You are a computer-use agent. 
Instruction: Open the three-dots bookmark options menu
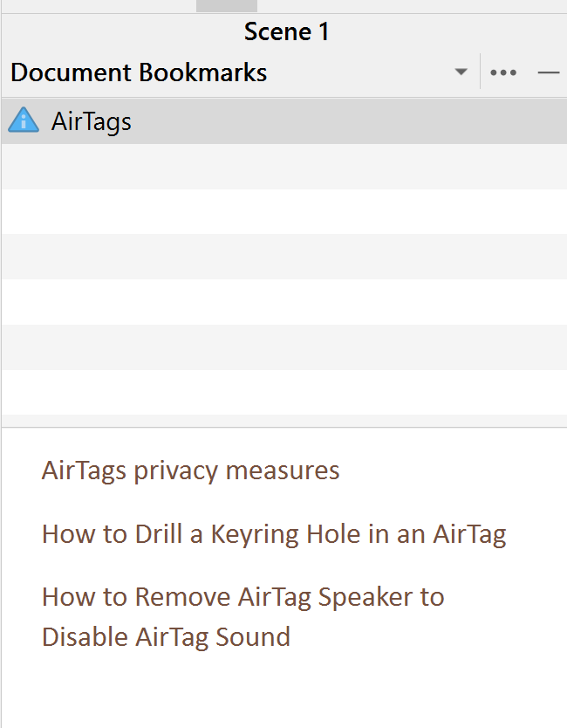tap(503, 72)
